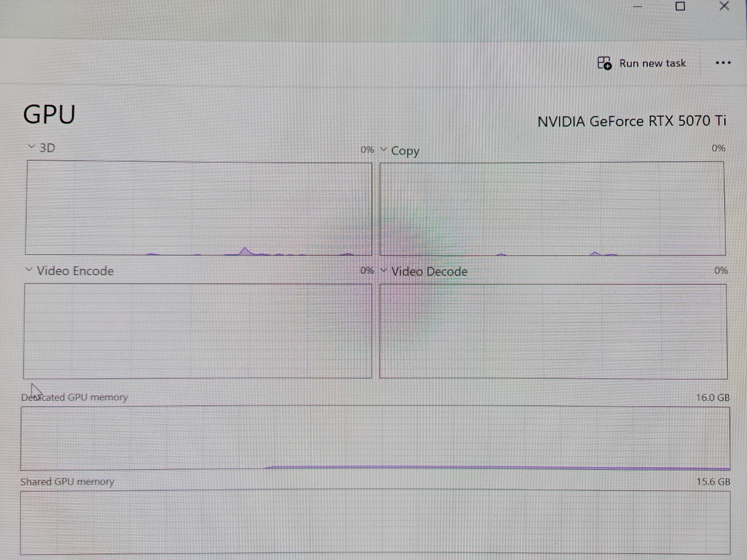Click the GPU heading text

[x=49, y=115]
